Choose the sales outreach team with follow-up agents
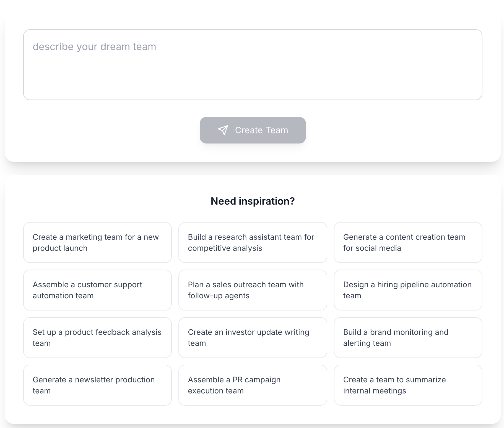 253,290
